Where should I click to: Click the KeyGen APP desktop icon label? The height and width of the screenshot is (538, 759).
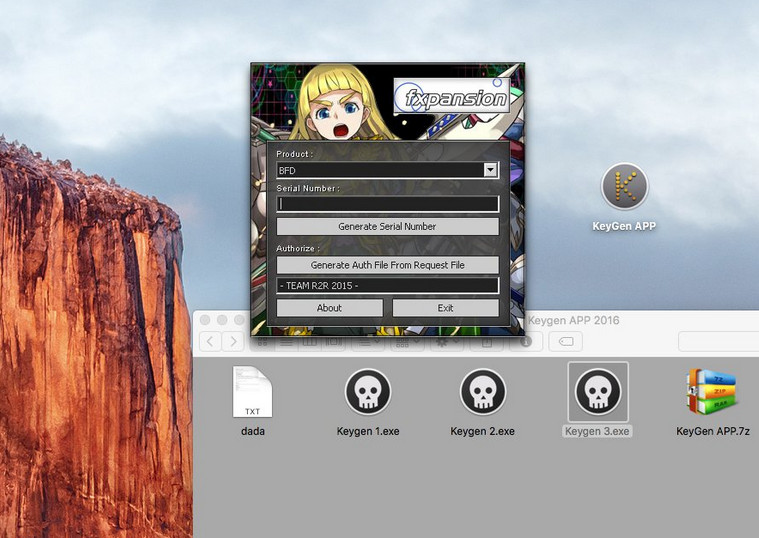coord(624,226)
